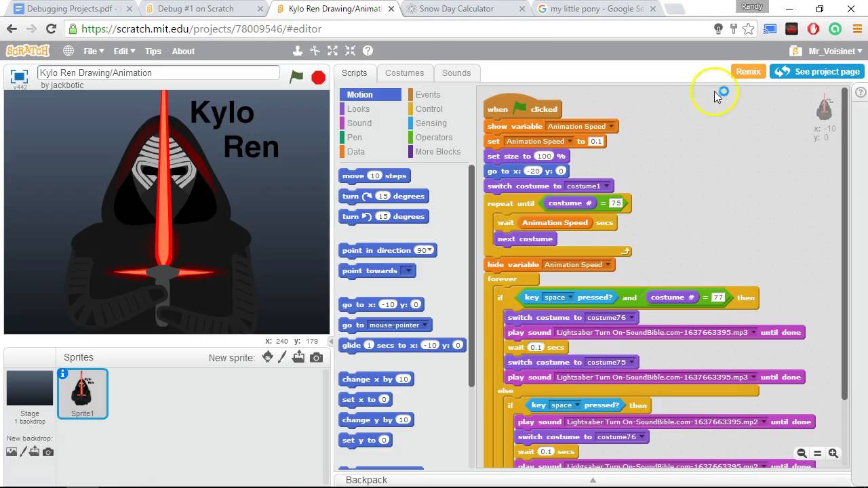Image resolution: width=868 pixels, height=488 pixels.
Task: Toggle full screen stage mode icon
Action: point(19,76)
